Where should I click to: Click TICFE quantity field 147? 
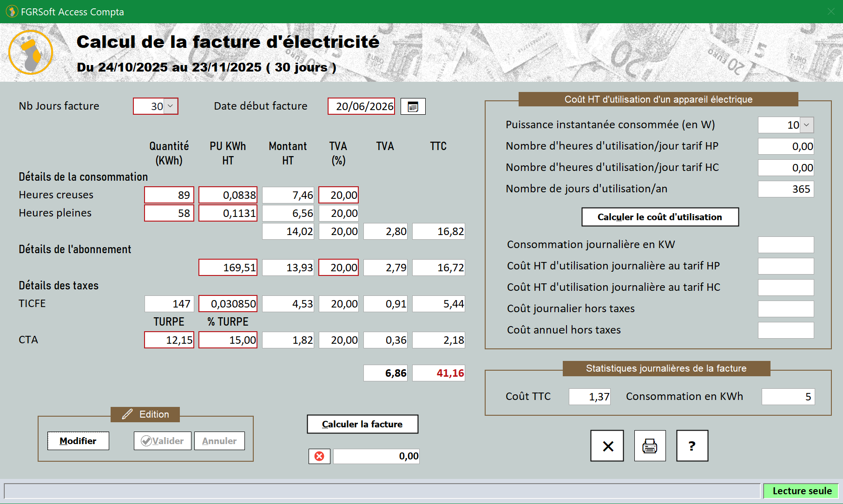coord(169,304)
